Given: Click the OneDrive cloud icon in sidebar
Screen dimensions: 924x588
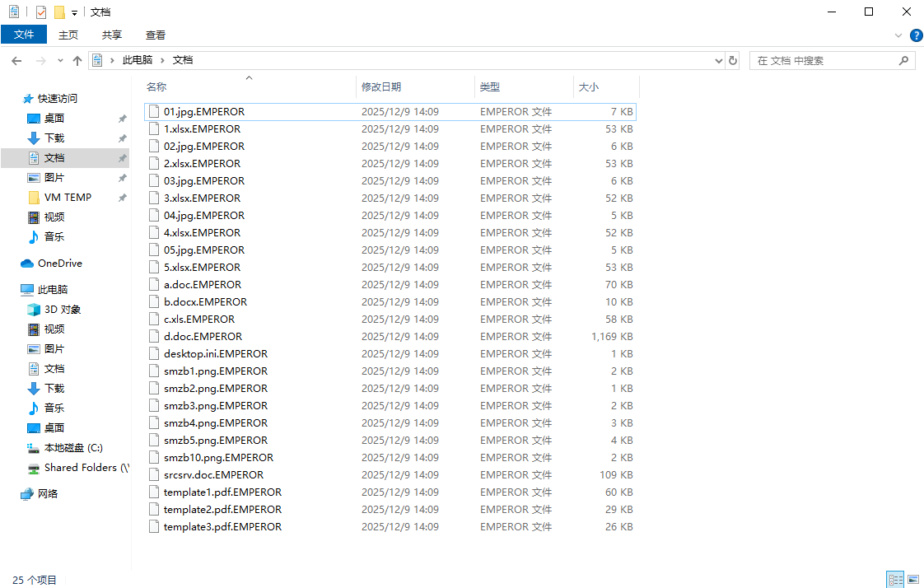Looking at the screenshot, I should click(27, 264).
